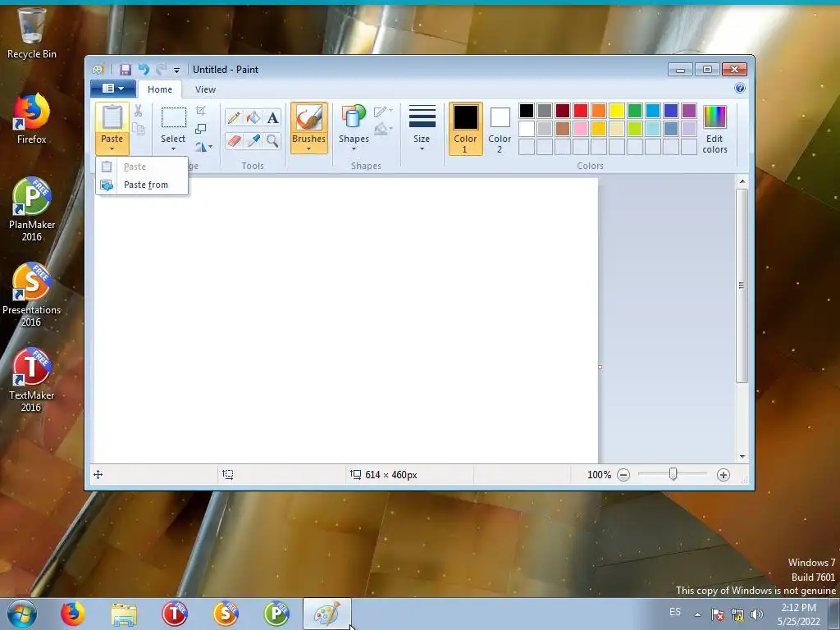This screenshot has width=840, height=630.
Task: Click the Brushes tool icon
Action: (x=309, y=117)
